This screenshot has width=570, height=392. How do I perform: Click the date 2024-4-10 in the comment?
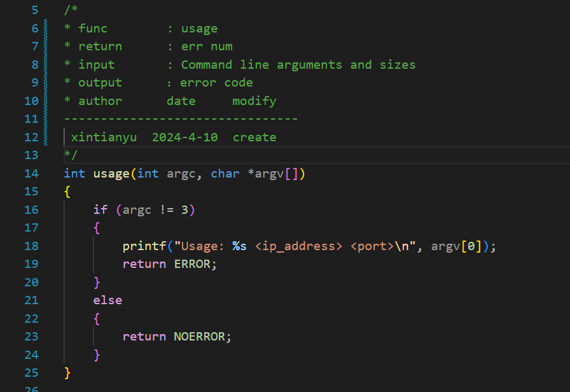click(184, 137)
